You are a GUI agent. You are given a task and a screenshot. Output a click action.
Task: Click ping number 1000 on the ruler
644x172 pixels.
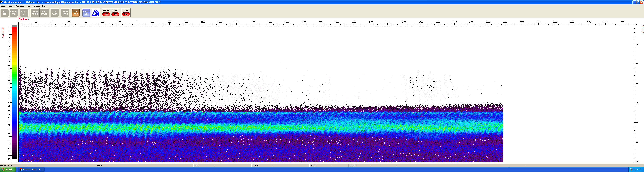186,22
